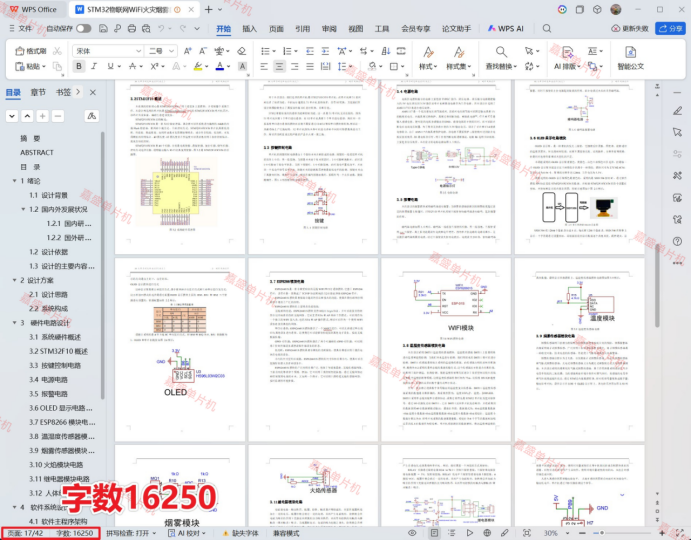This screenshot has height=541, width=691.
Task: Click the print icon in quick access bar
Action: 132,28
